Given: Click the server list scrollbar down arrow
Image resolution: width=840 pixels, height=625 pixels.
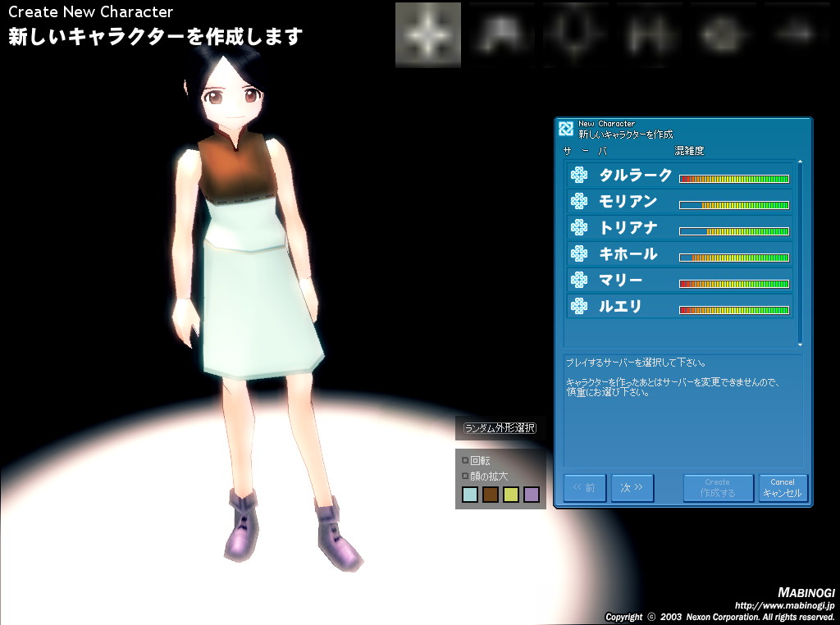Looking at the screenshot, I should pyautogui.click(x=800, y=344).
